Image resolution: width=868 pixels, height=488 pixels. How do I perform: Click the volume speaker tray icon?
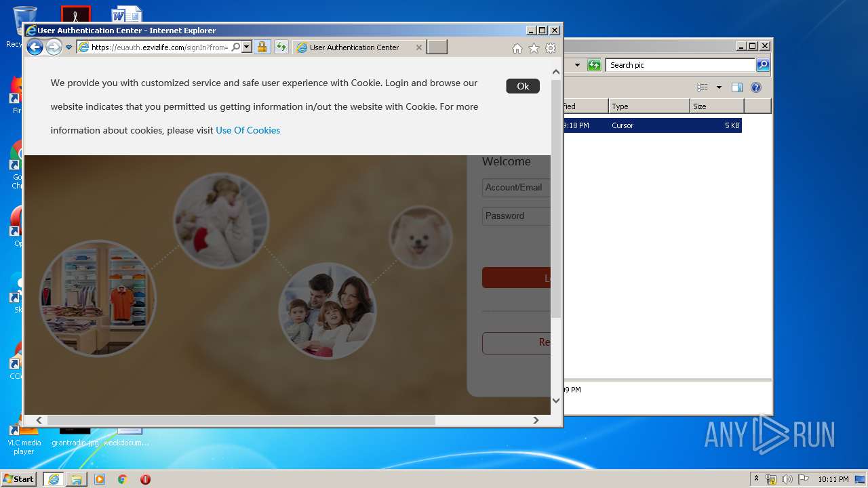point(787,479)
